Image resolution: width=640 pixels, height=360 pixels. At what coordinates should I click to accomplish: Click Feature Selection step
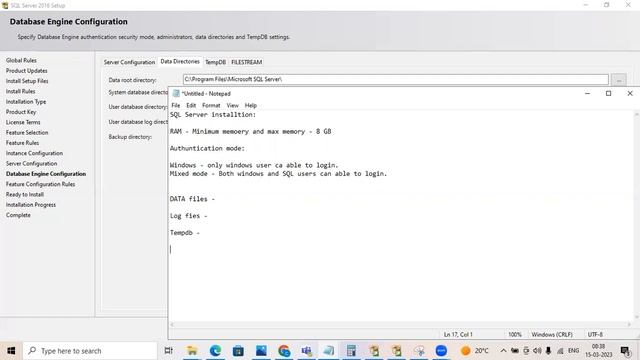coord(27,133)
